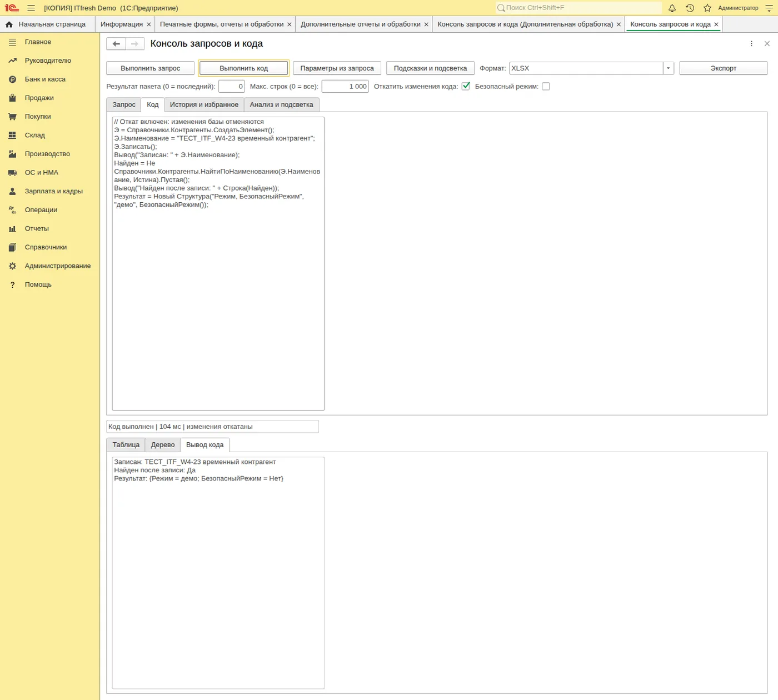Screen dimensions: 778x700
Task: Close the Информация tab
Action: tap(148, 24)
